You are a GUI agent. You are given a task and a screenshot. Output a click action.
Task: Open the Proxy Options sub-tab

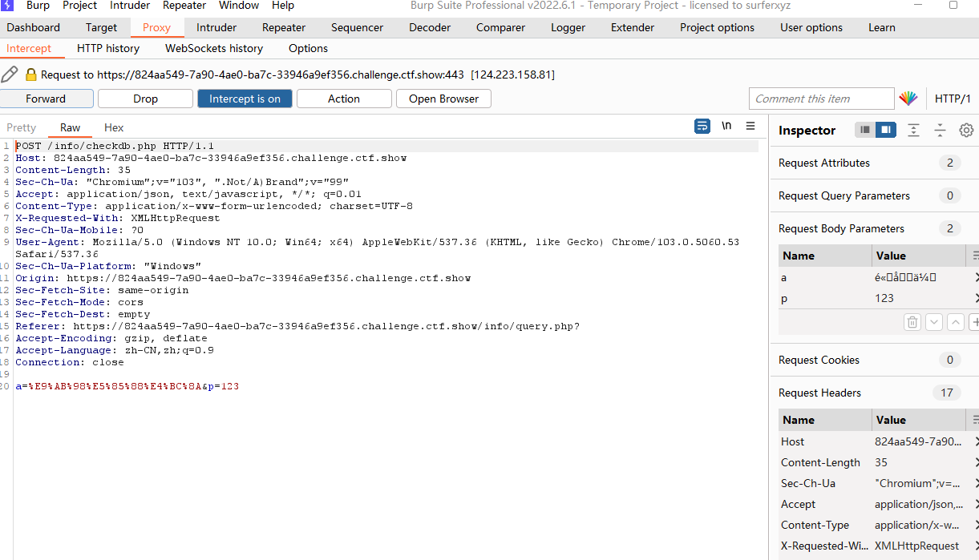pyautogui.click(x=308, y=48)
